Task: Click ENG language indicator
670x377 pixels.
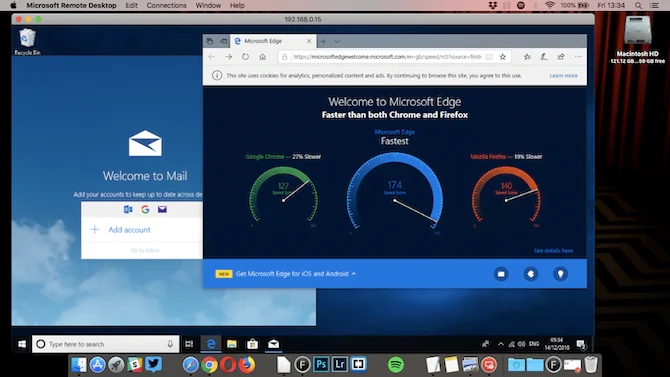Action: 534,344
